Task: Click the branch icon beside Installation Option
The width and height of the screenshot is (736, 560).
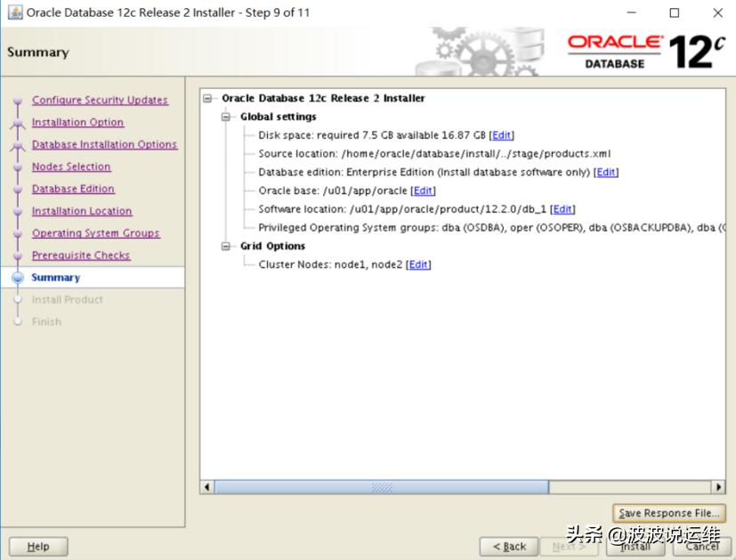Action: point(17,122)
